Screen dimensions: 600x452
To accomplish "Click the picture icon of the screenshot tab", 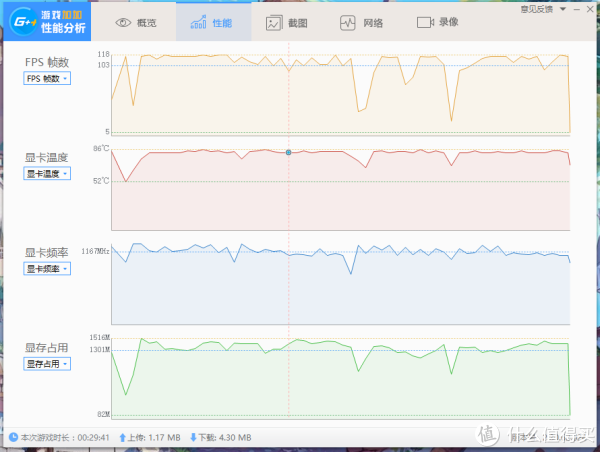I will point(274,23).
